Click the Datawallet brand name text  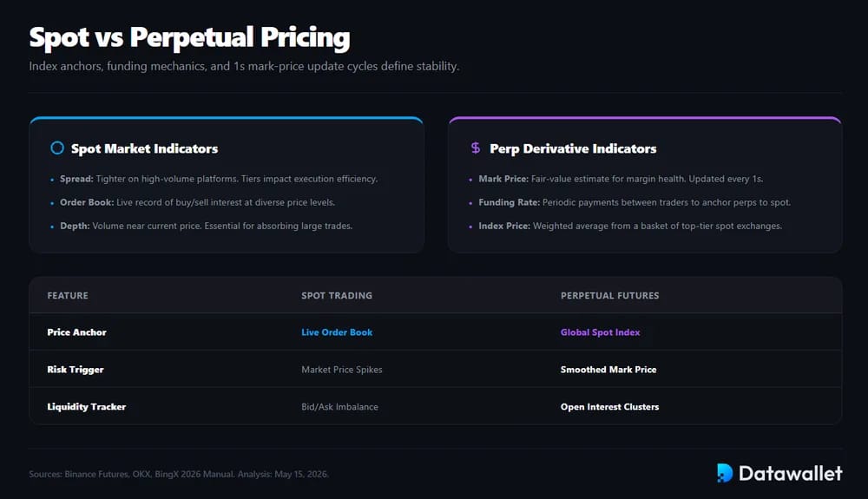(x=791, y=473)
